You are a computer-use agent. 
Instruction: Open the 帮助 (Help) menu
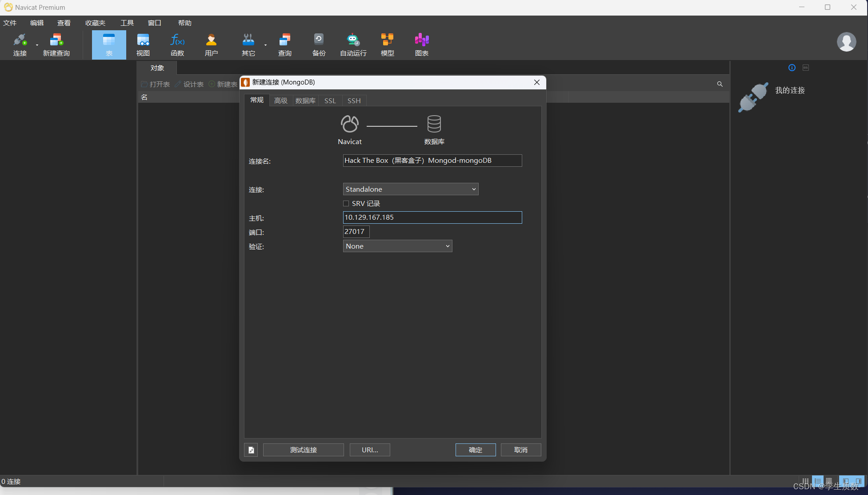[185, 23]
